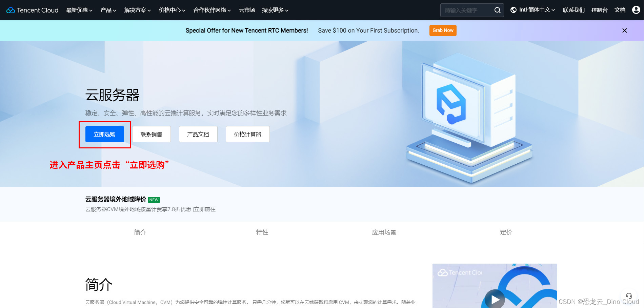Open the 价格计算器 button
Screen dimensions: 644x308
pos(248,134)
